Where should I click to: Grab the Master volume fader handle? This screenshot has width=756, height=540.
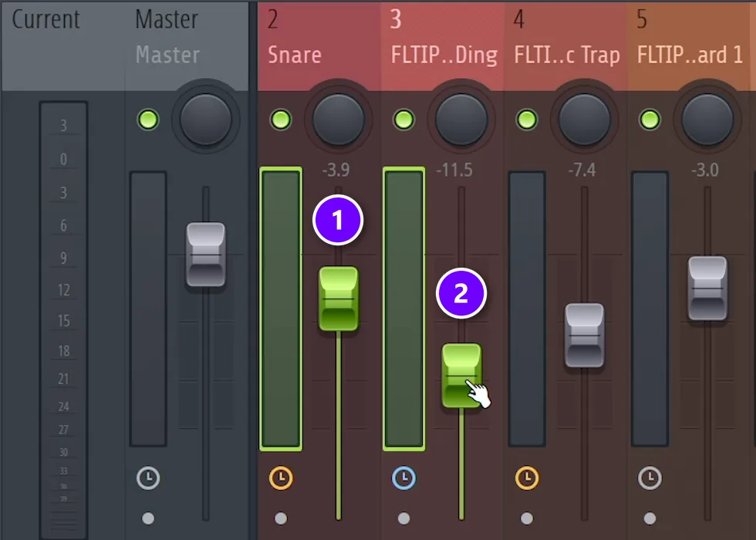point(206,255)
